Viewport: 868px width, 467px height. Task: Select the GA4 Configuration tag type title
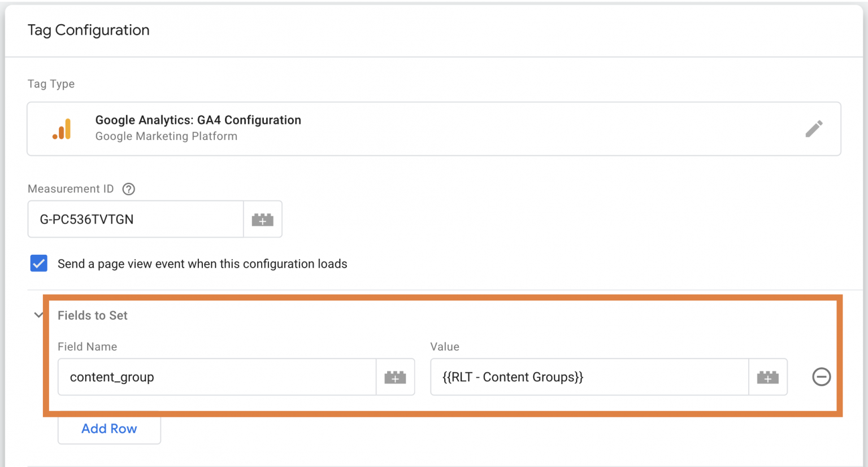198,120
